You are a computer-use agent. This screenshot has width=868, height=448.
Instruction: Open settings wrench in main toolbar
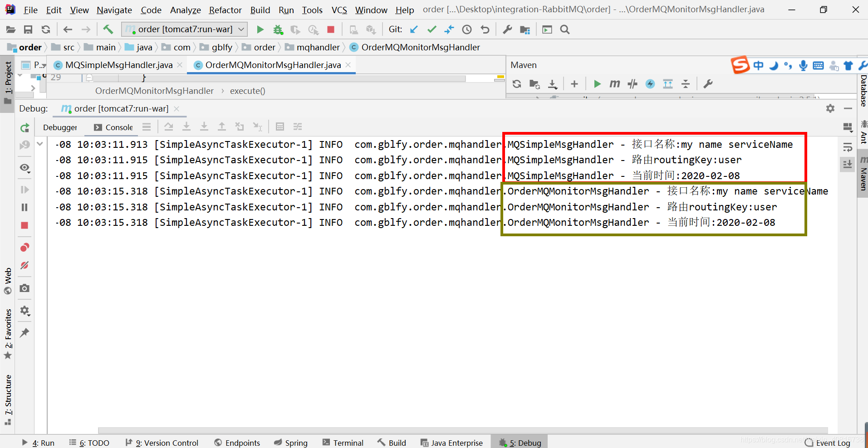tap(507, 29)
